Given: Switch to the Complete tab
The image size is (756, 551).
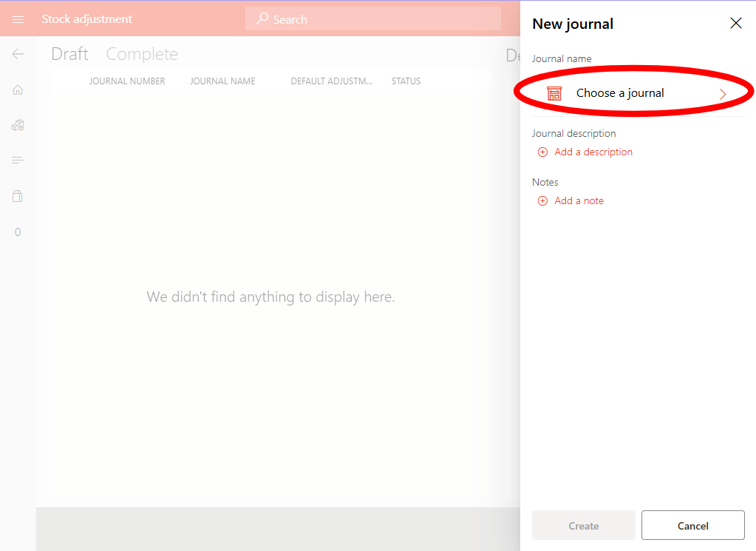Looking at the screenshot, I should tap(142, 54).
